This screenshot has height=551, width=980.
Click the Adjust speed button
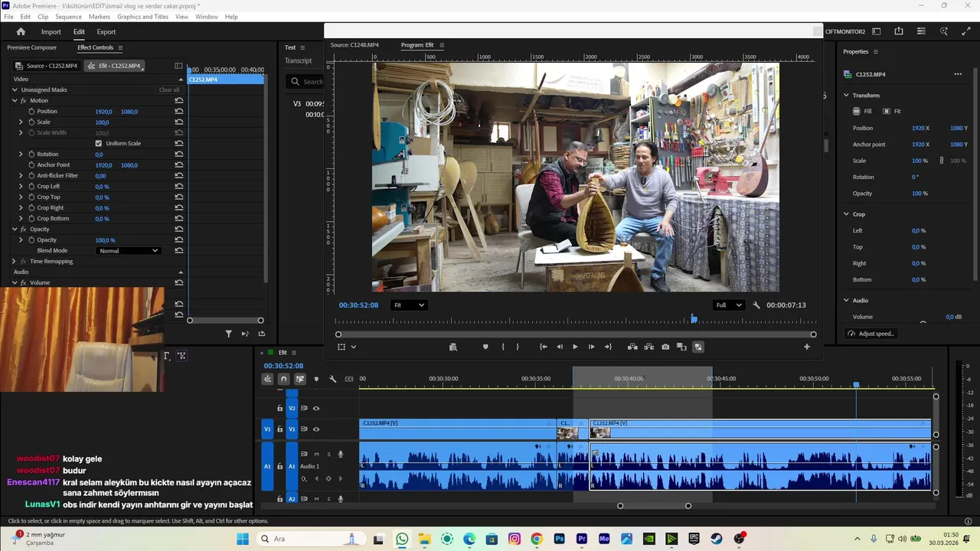tap(871, 334)
